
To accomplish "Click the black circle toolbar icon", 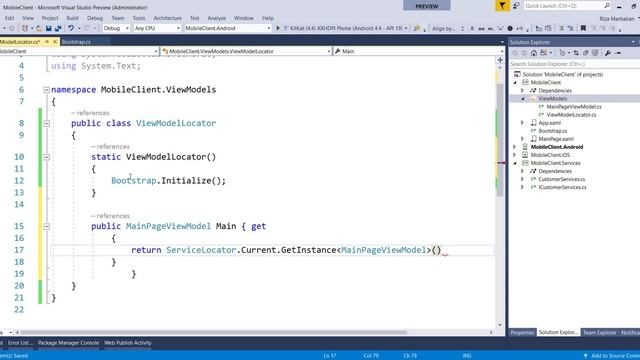I will point(510,29).
